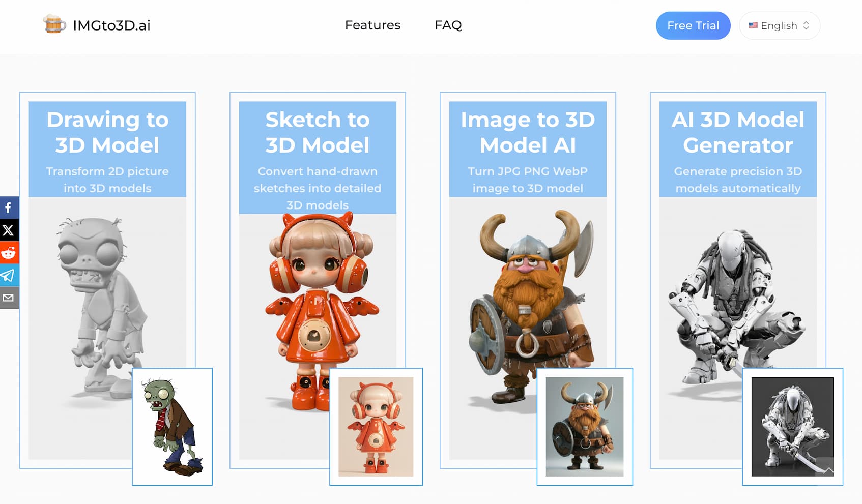Click the IMGto3D.ai site name link
Image resolution: width=862 pixels, height=504 pixels.
pyautogui.click(x=111, y=25)
